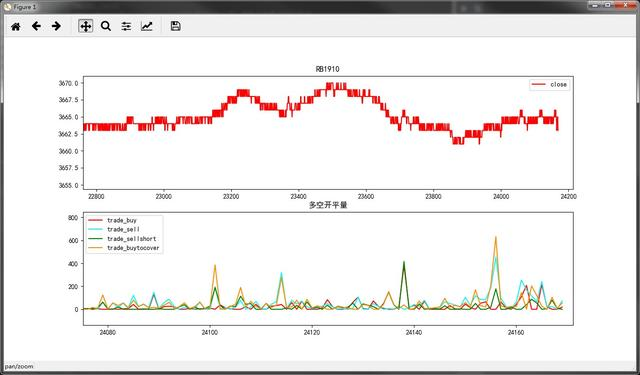The height and width of the screenshot is (375, 640).
Task: Click the Figure 1 title bar text
Action: 24,7
